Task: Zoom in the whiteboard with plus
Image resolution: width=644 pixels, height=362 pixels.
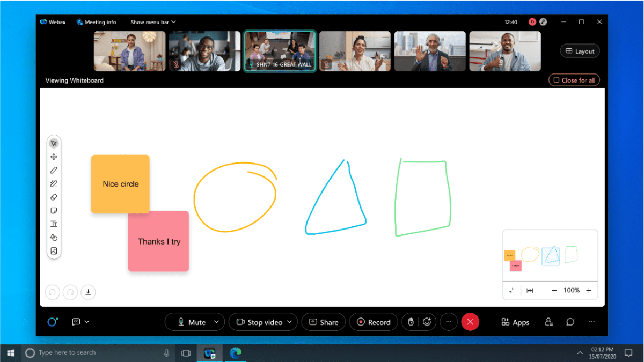Action: click(x=589, y=290)
